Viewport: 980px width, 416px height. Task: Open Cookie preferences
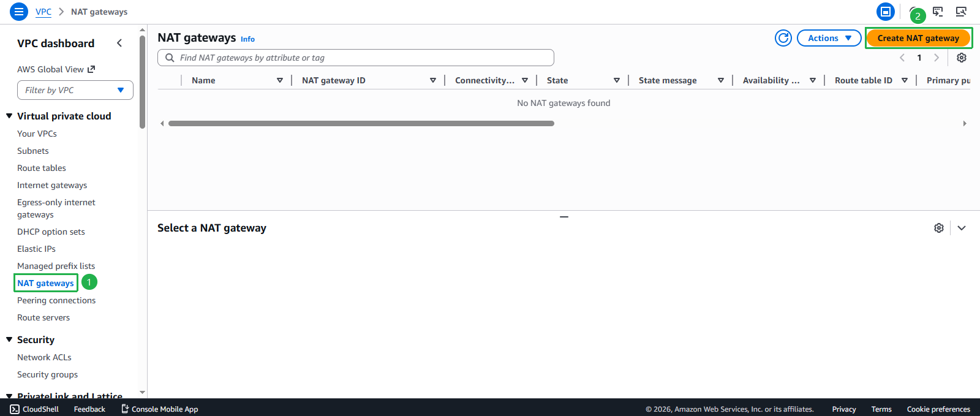click(938, 409)
